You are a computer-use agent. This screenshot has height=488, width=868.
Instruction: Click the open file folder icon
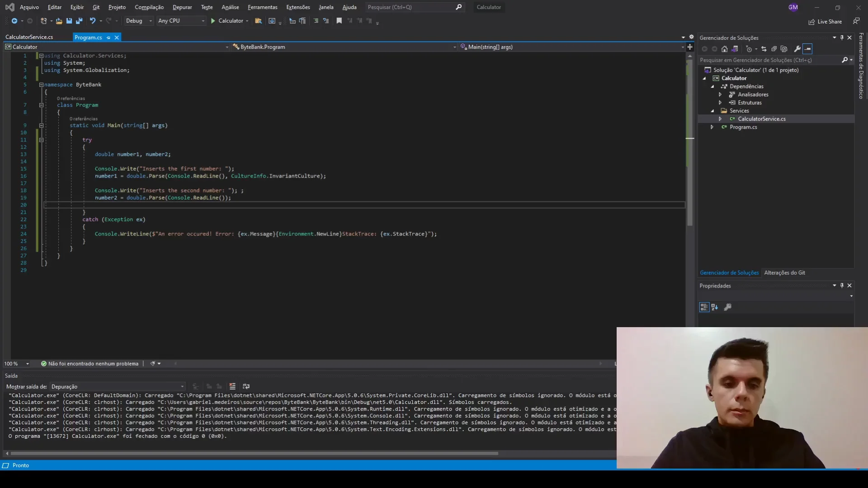(x=59, y=21)
